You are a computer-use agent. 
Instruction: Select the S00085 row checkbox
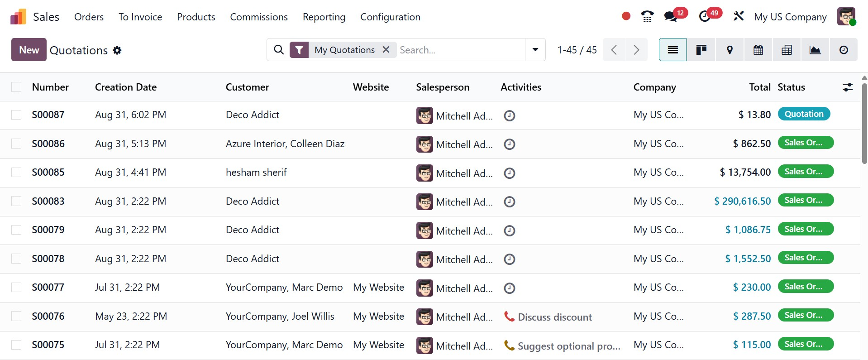coord(16,173)
